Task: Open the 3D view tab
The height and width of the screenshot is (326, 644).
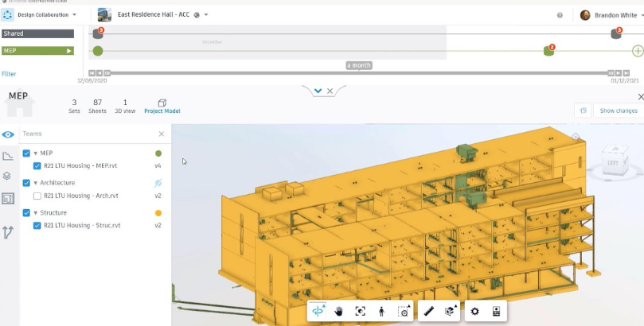Action: [125, 107]
